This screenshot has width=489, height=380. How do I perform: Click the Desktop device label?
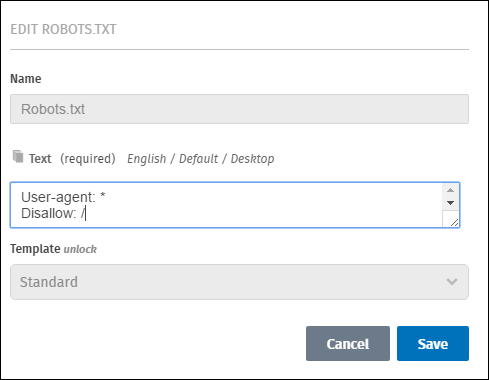point(252,159)
